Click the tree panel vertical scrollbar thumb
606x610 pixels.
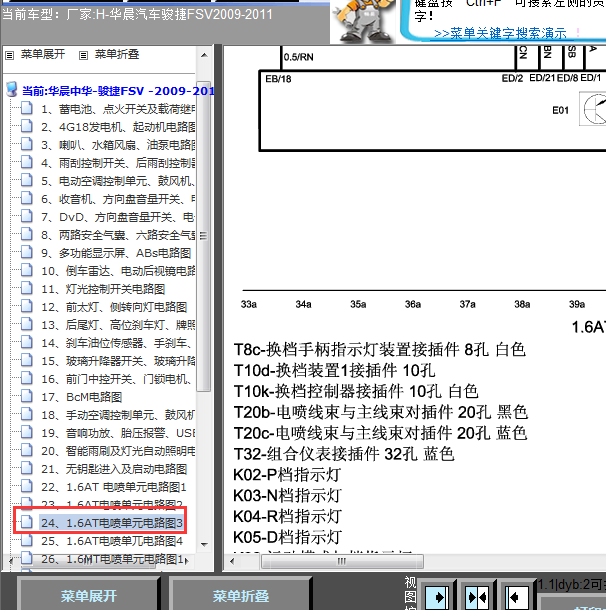203,236
